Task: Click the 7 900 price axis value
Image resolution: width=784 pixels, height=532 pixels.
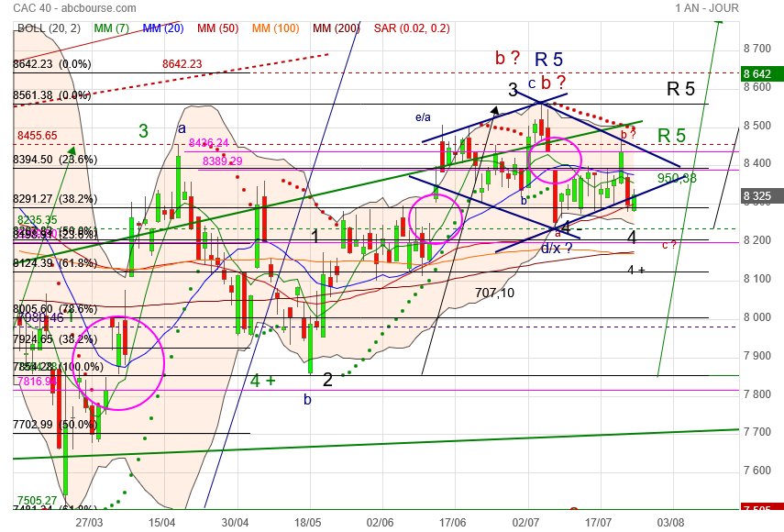Action: [x=757, y=356]
